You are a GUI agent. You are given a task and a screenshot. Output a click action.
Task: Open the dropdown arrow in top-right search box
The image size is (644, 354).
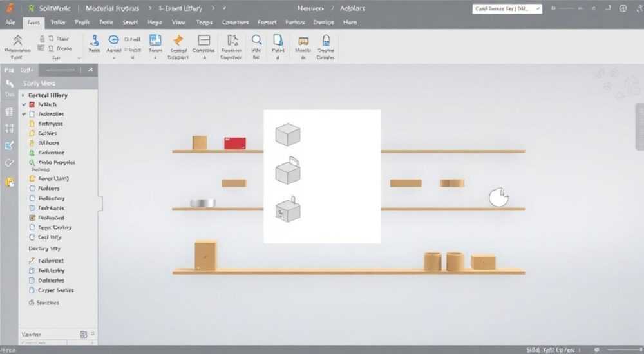(538, 8)
